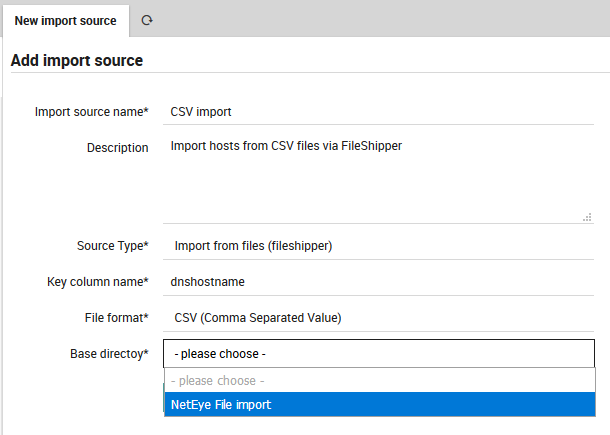This screenshot has height=435, width=610.
Task: Open the Source Type dropdown
Action: point(378,245)
